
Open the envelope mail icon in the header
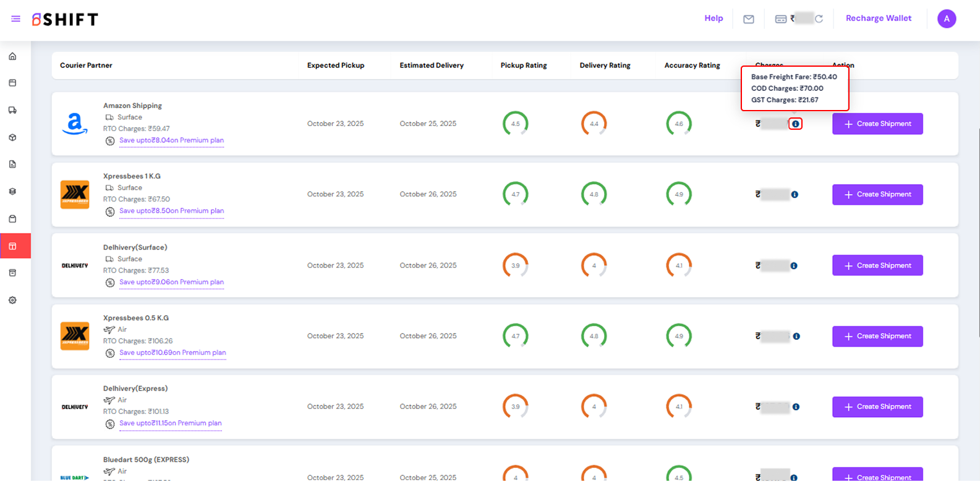click(748, 19)
